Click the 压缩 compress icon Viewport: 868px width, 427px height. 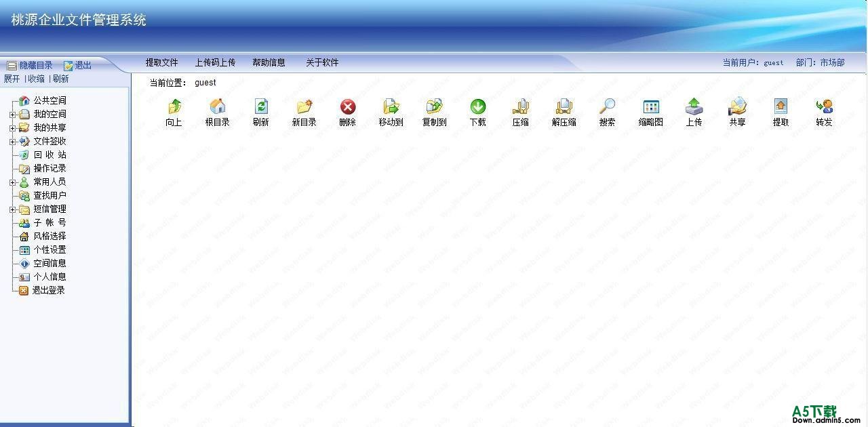(521, 106)
